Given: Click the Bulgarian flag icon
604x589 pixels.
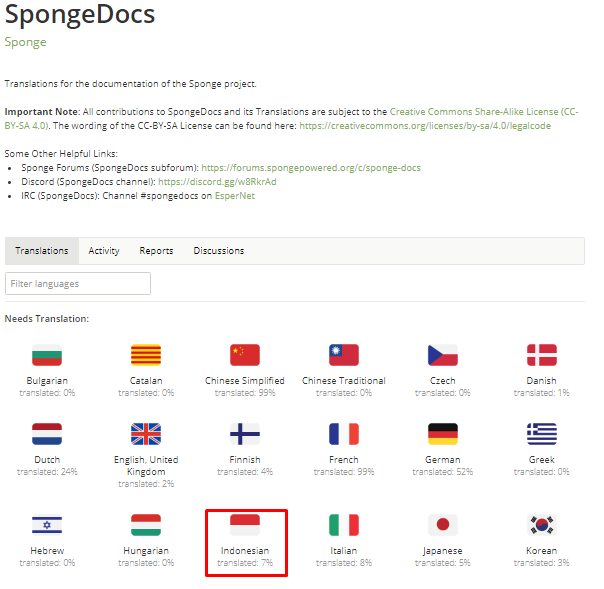Looking at the screenshot, I should [x=47, y=355].
